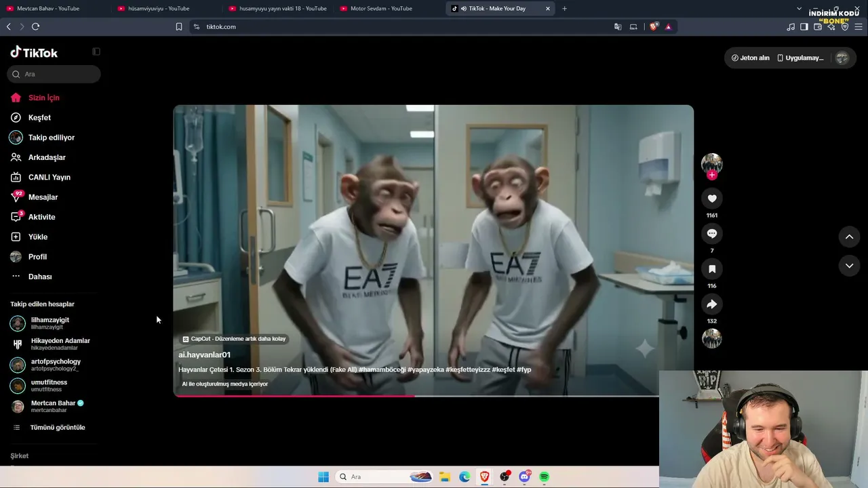The height and width of the screenshot is (488, 868).
Task: Launch Microsoft Edge from the taskbar
Action: click(465, 476)
